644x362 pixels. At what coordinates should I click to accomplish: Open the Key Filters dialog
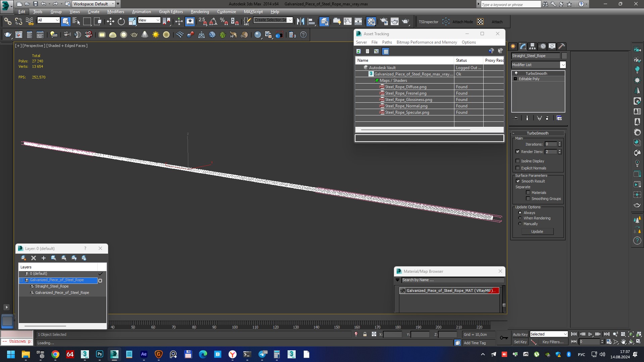(x=552, y=342)
